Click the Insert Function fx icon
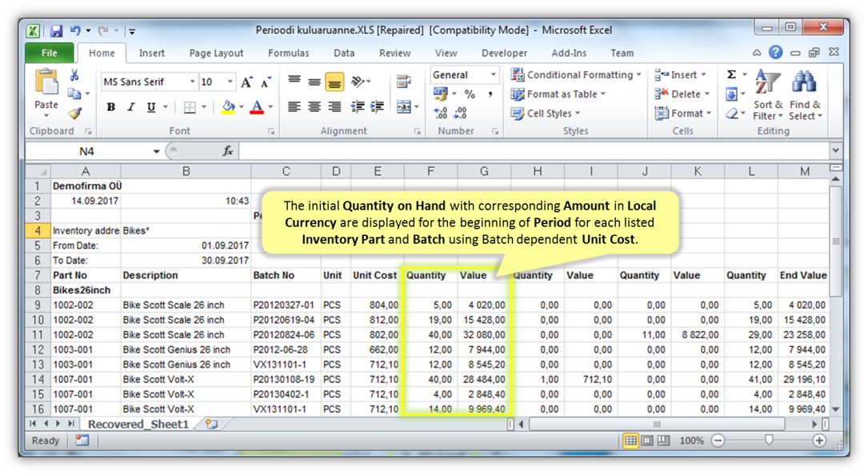The width and height of the screenshot is (868, 475). [227, 151]
